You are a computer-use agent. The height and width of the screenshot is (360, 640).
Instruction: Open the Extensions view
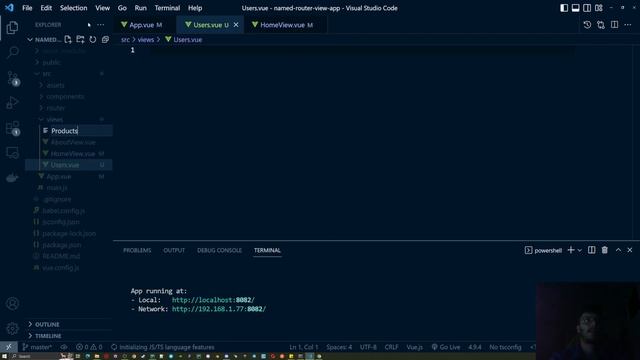(x=13, y=128)
